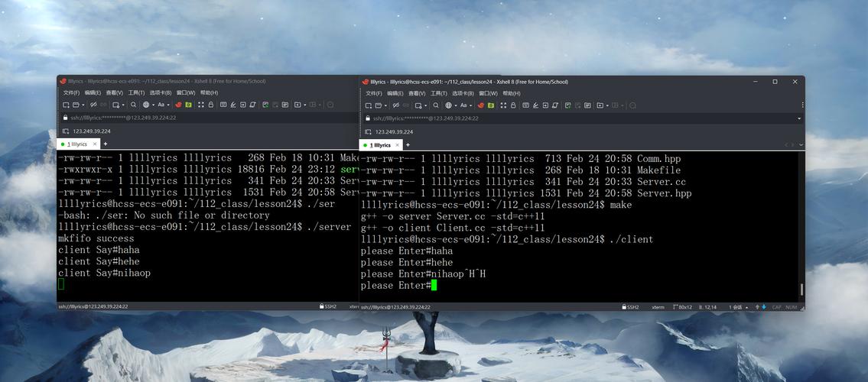
Task: Expand the address bar dropdown arrow in right window
Action: [x=799, y=118]
